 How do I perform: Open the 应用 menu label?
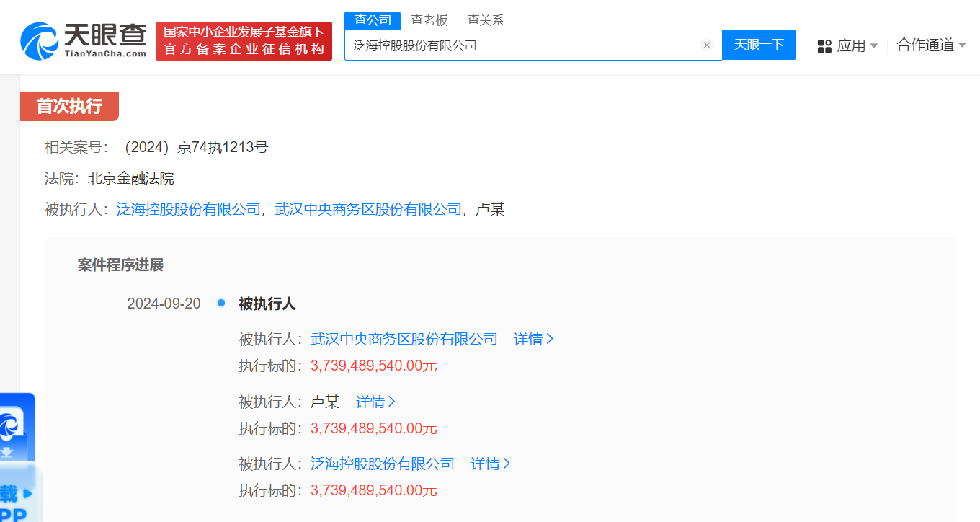click(851, 46)
